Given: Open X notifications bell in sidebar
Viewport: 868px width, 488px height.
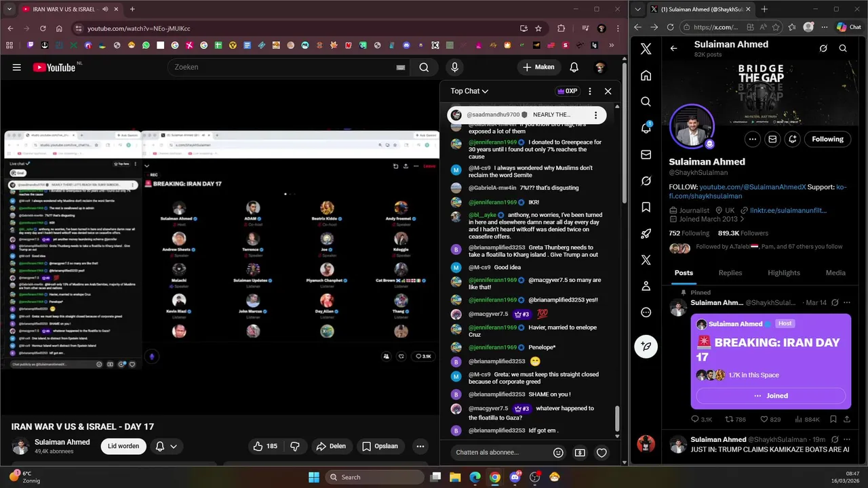Looking at the screenshot, I should point(646,128).
